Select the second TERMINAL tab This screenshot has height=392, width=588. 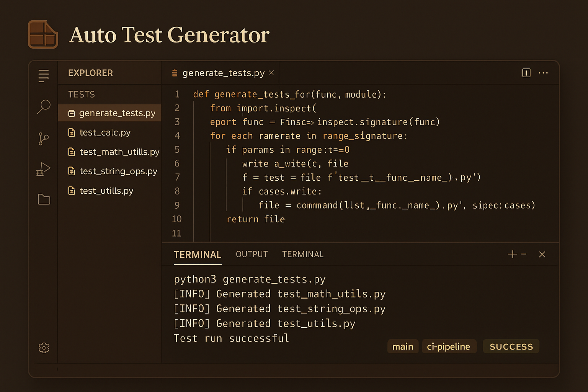[x=303, y=254]
